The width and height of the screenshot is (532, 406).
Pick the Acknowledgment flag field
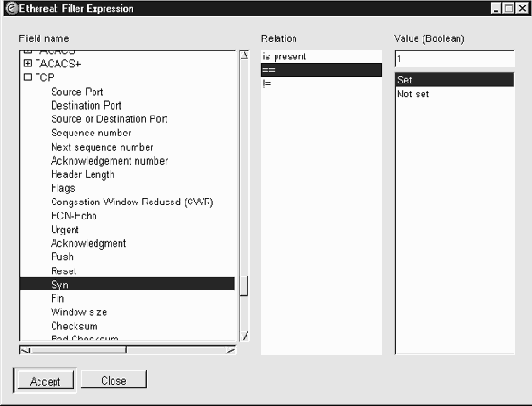89,243
